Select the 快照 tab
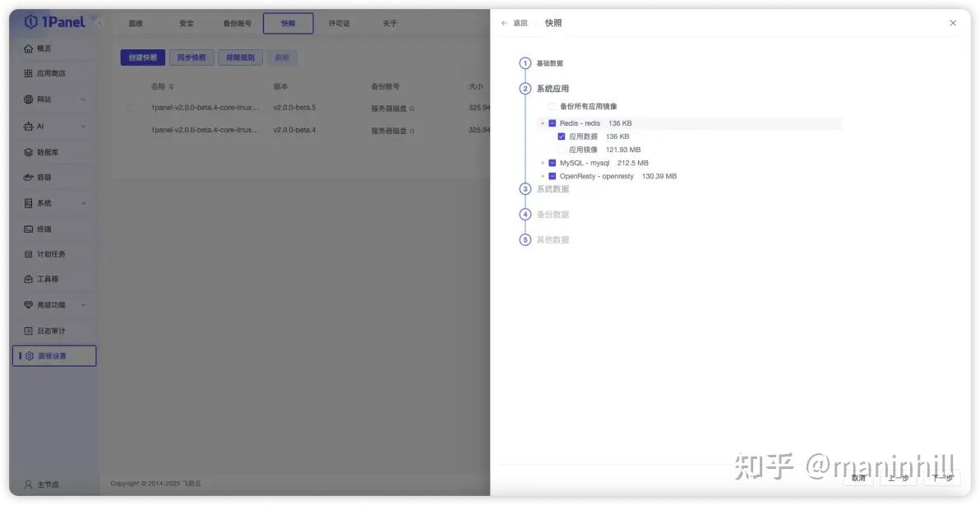980x505 pixels. [288, 24]
